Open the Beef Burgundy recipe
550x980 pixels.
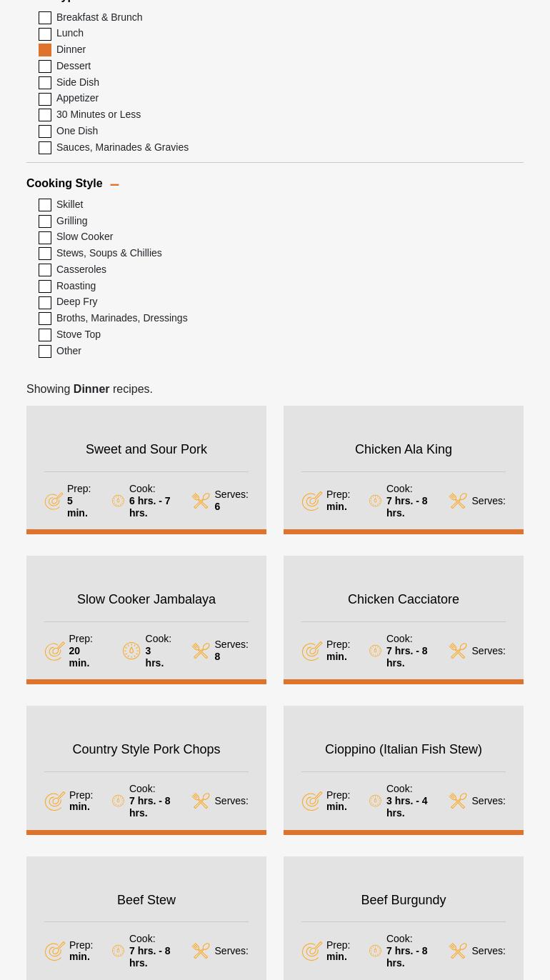click(x=403, y=900)
